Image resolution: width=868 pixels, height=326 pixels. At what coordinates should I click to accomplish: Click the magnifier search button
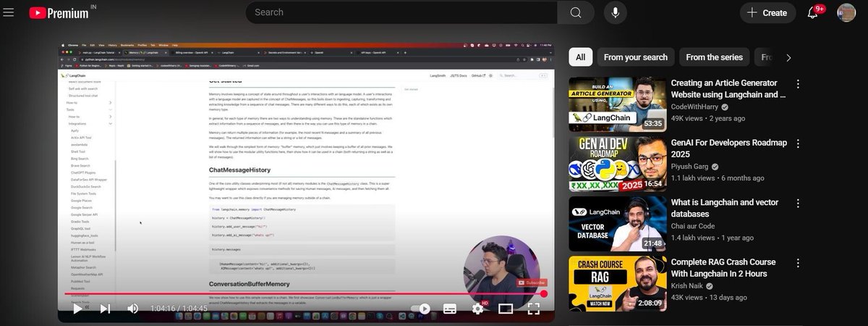tap(576, 12)
